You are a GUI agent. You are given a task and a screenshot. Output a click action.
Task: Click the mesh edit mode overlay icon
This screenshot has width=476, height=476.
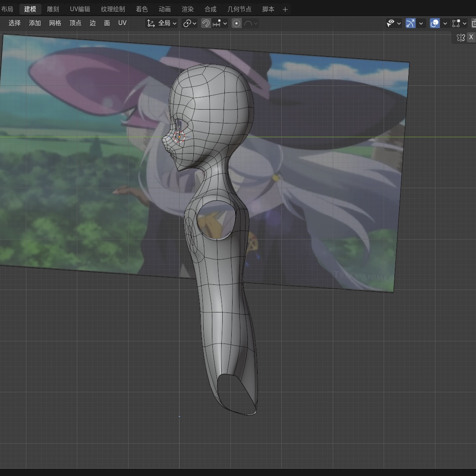[456, 23]
